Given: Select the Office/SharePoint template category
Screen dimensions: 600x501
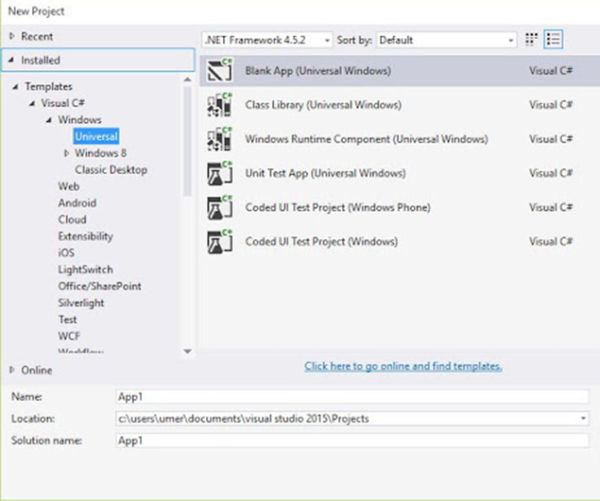Looking at the screenshot, I should point(99,286).
